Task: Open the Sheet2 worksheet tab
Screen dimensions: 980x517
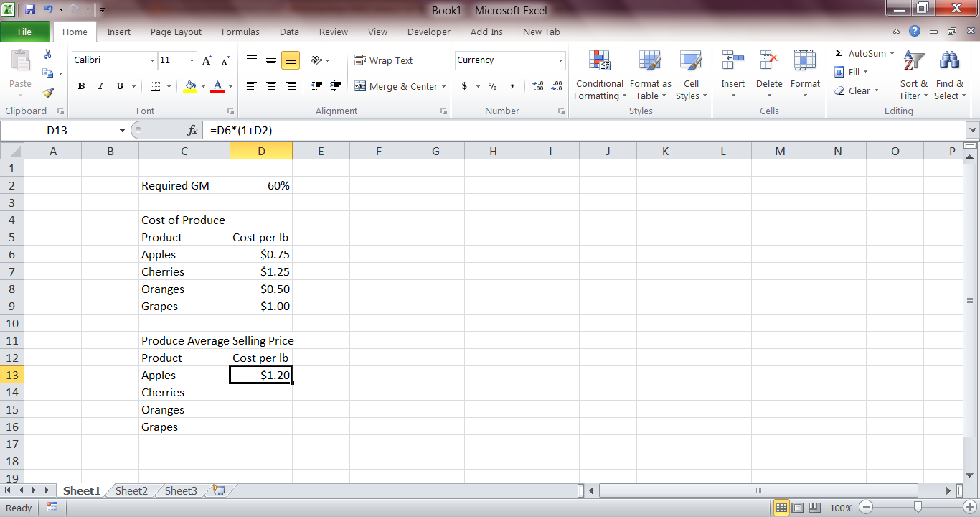Action: tap(131, 491)
